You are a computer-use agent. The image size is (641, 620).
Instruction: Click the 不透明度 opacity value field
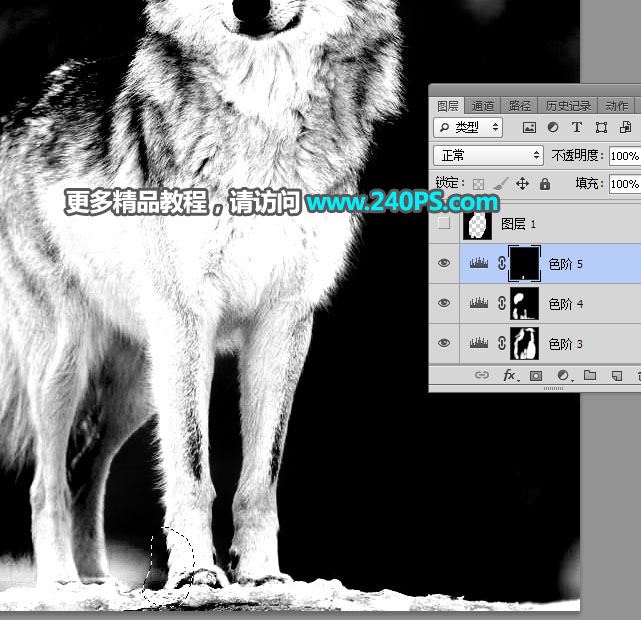(x=624, y=156)
